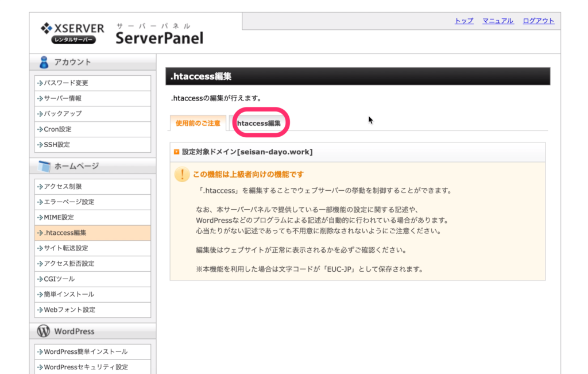
Task: Click the orange square icon beside 設定対象ドメイン
Action: (177, 152)
